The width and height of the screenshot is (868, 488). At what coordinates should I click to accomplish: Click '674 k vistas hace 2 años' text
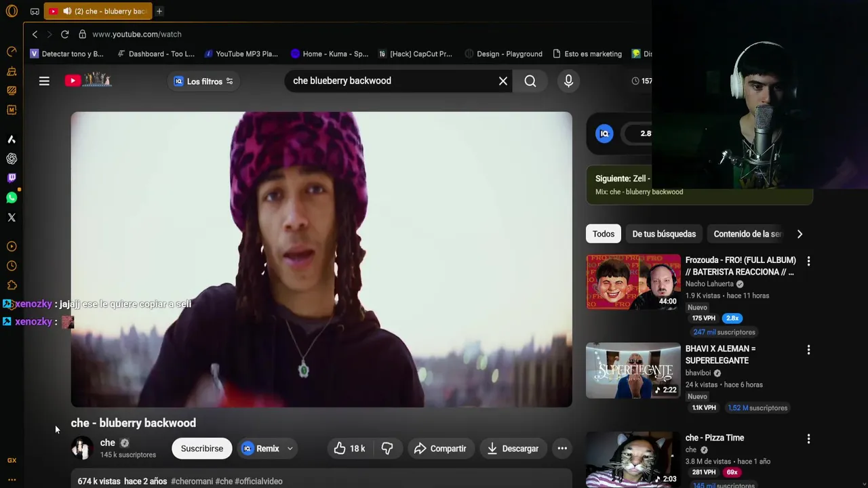click(x=122, y=481)
